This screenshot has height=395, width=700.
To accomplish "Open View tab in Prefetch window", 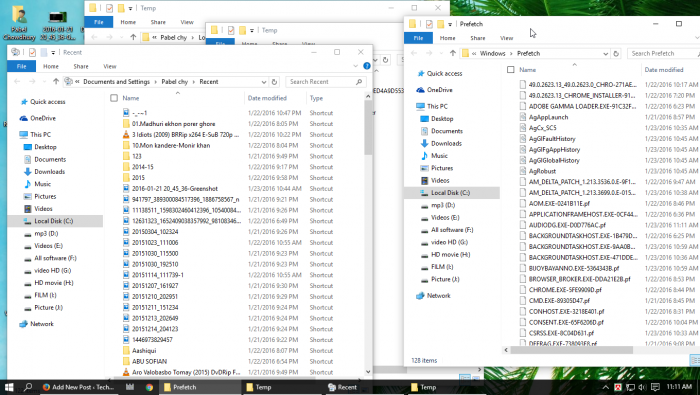I will pos(506,38).
